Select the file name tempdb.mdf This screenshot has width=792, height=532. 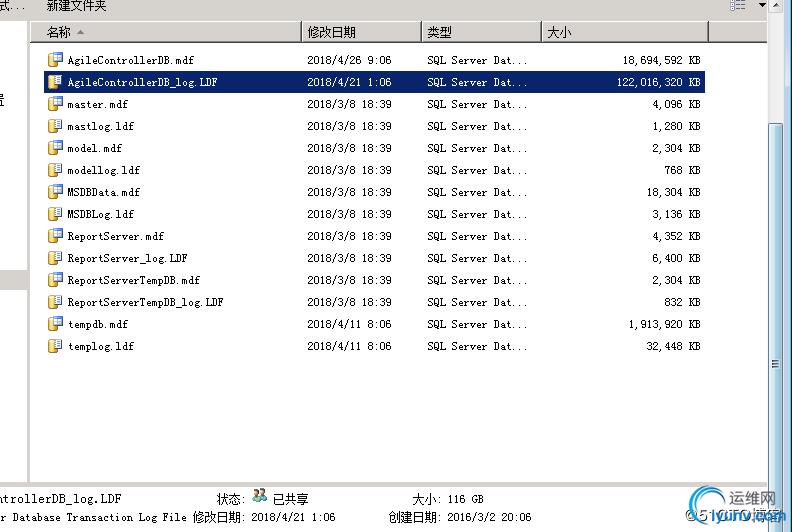coord(98,324)
